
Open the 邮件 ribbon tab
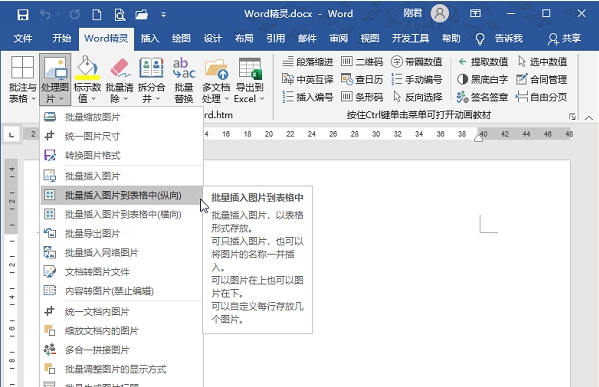(x=307, y=38)
